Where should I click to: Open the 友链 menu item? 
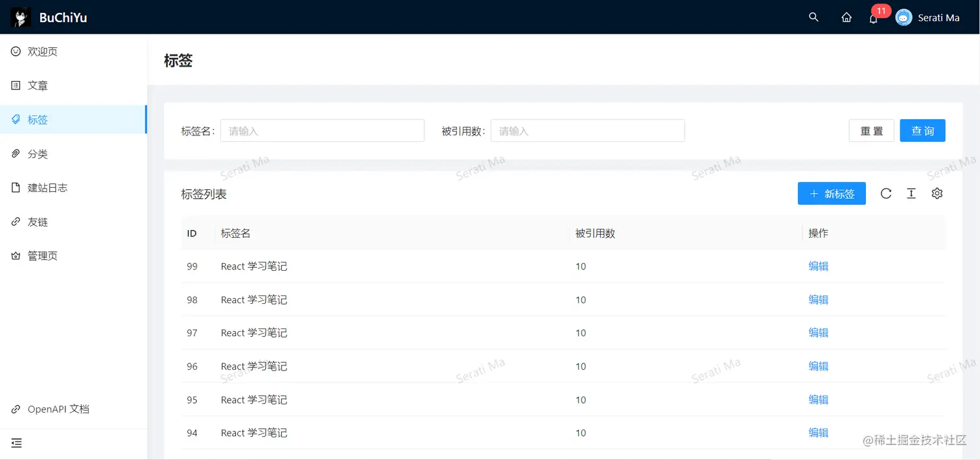coord(73,222)
